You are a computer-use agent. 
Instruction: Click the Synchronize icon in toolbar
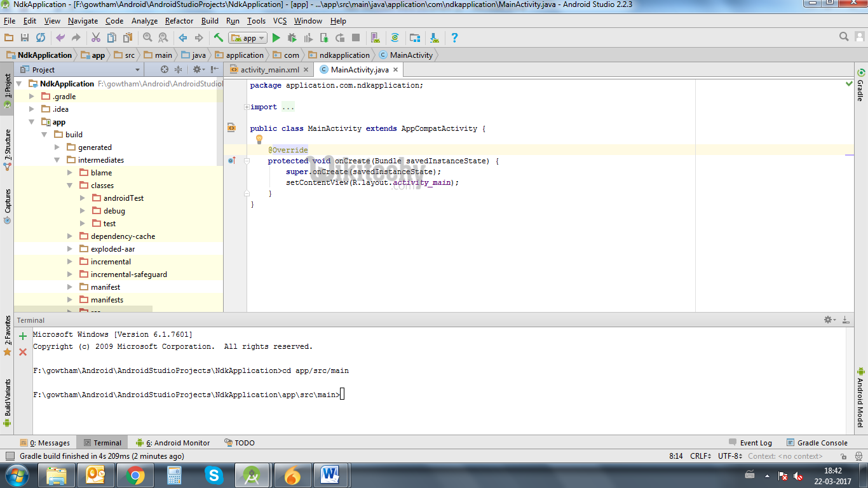click(x=41, y=38)
